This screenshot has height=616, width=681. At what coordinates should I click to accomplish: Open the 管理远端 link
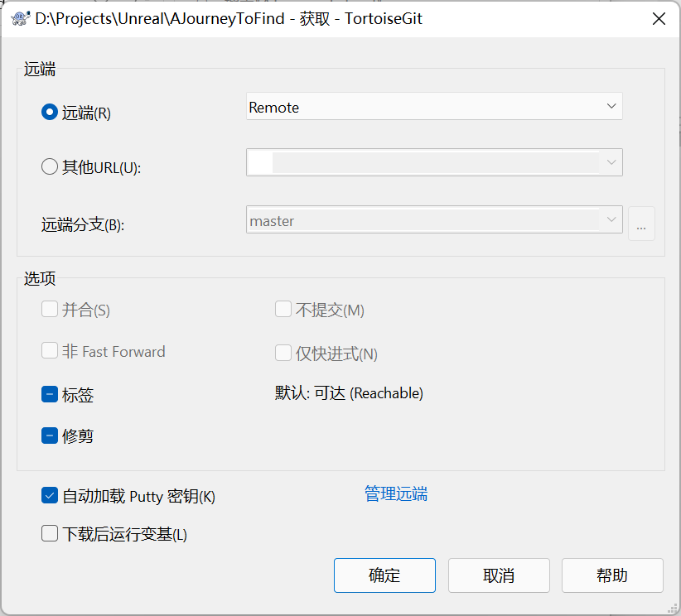pyautogui.click(x=395, y=493)
